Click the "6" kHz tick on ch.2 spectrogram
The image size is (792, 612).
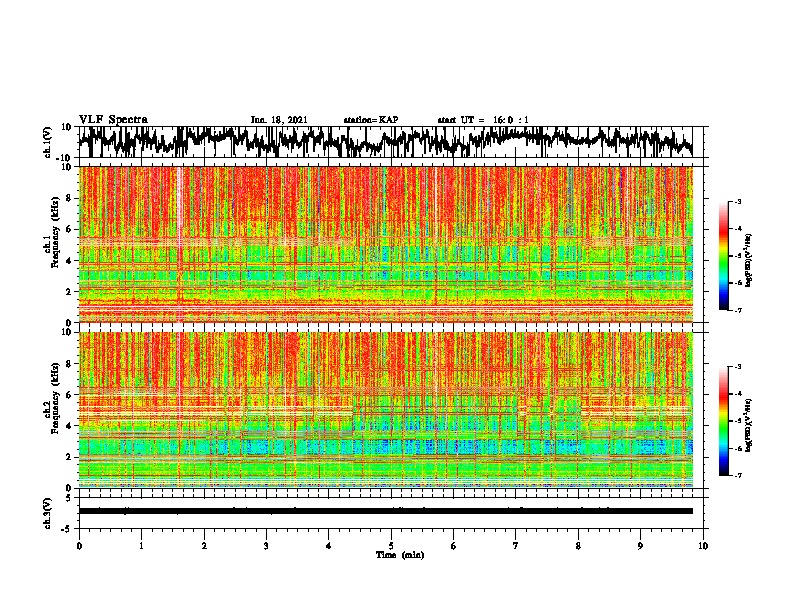[69, 395]
